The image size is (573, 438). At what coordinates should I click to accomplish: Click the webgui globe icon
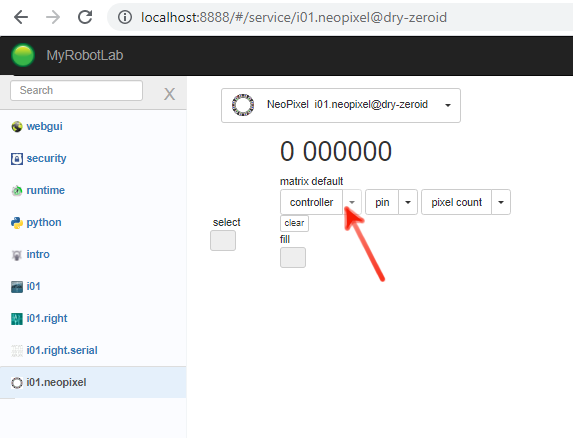pyautogui.click(x=17, y=127)
